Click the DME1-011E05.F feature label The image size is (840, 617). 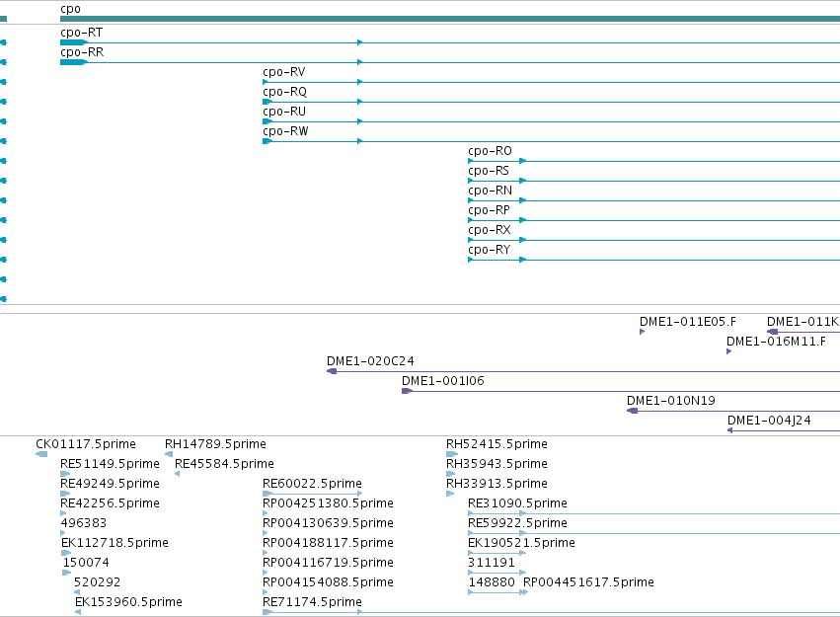(687, 322)
